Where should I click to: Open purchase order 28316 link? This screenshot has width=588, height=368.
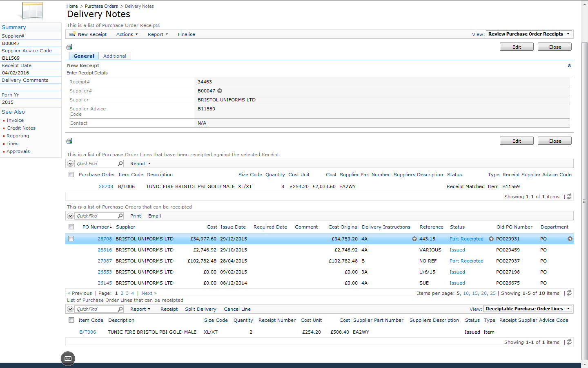(x=105, y=250)
